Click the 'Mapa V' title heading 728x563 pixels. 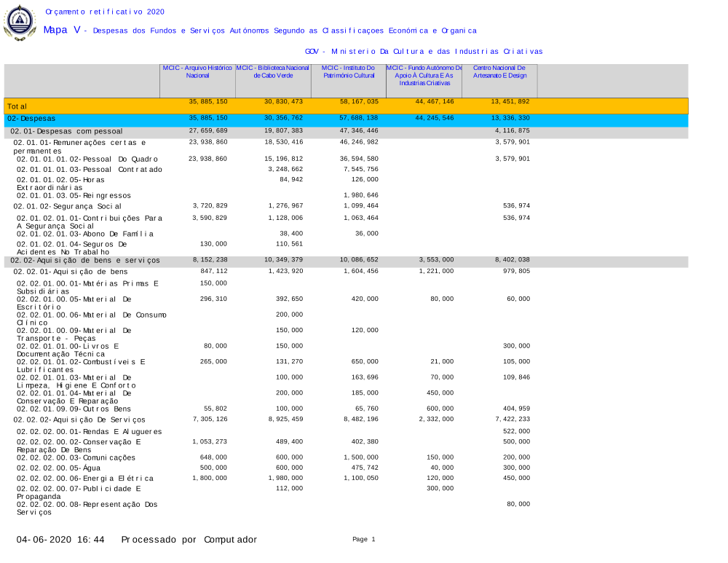(x=61, y=30)
